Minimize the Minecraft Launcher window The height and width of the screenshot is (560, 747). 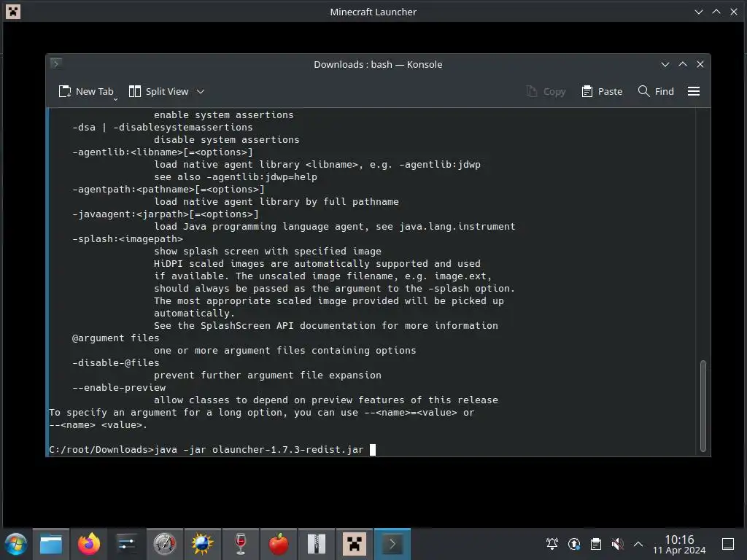pos(699,12)
